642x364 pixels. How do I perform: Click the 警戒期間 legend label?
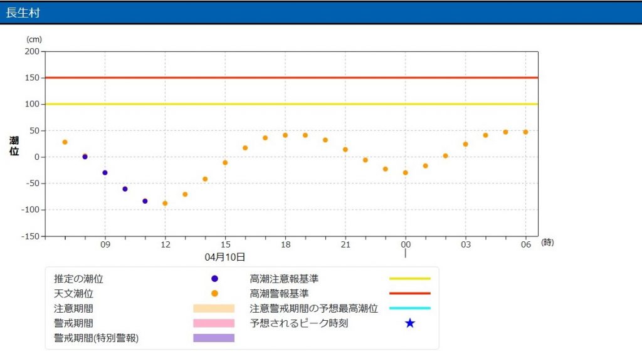(74, 323)
